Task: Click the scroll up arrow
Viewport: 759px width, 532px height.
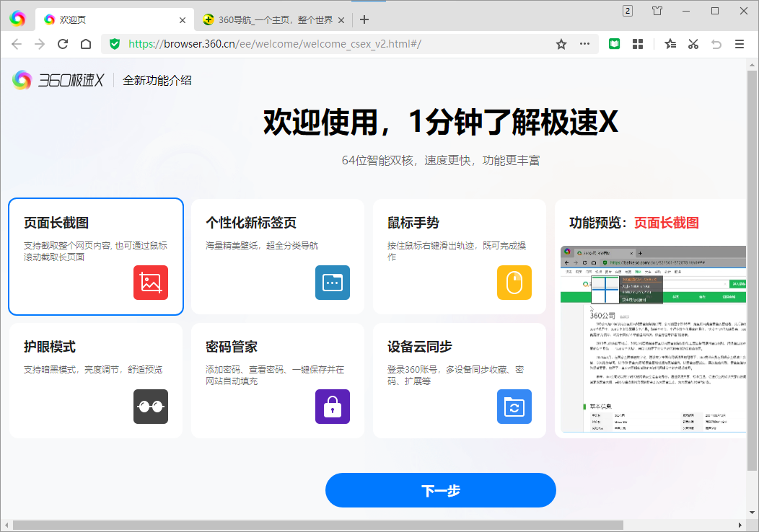Action: pyautogui.click(x=752, y=65)
